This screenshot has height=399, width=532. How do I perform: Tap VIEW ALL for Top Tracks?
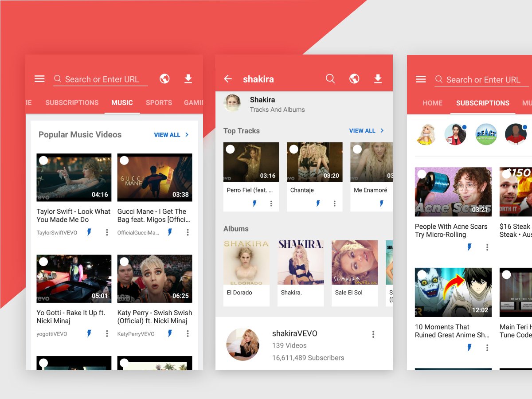[362, 131]
